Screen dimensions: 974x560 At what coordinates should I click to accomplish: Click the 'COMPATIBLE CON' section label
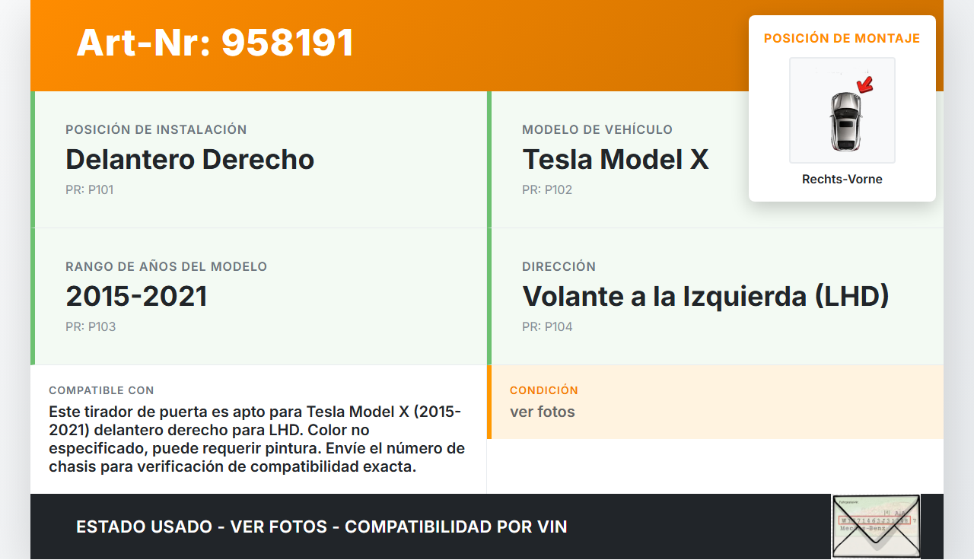(x=101, y=390)
